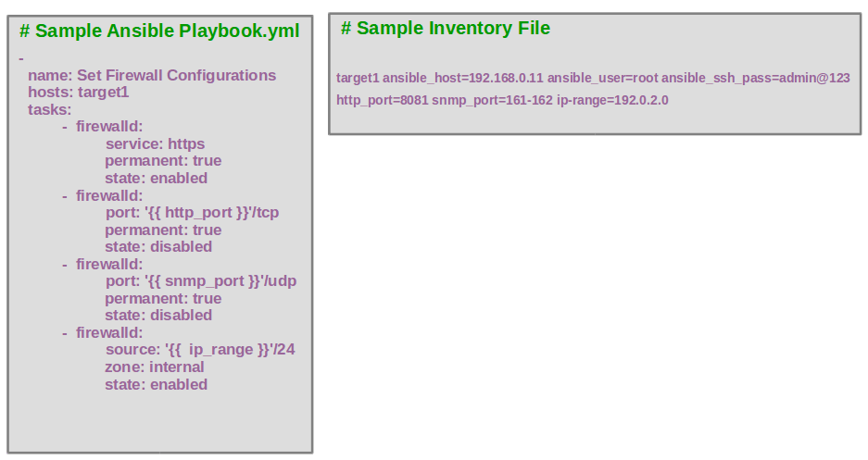Click target1 at the inventory line start
Viewport: 868px width, 460px height.
pos(358,79)
